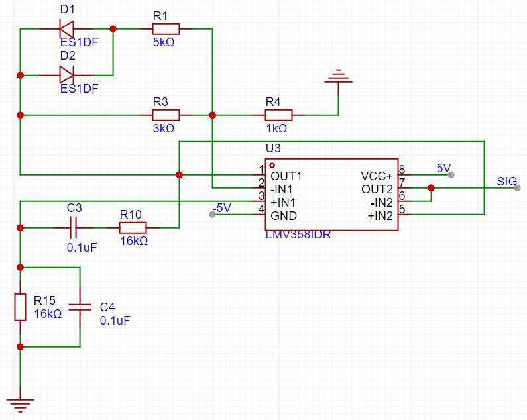Select the D2 diode symbol

click(66, 75)
